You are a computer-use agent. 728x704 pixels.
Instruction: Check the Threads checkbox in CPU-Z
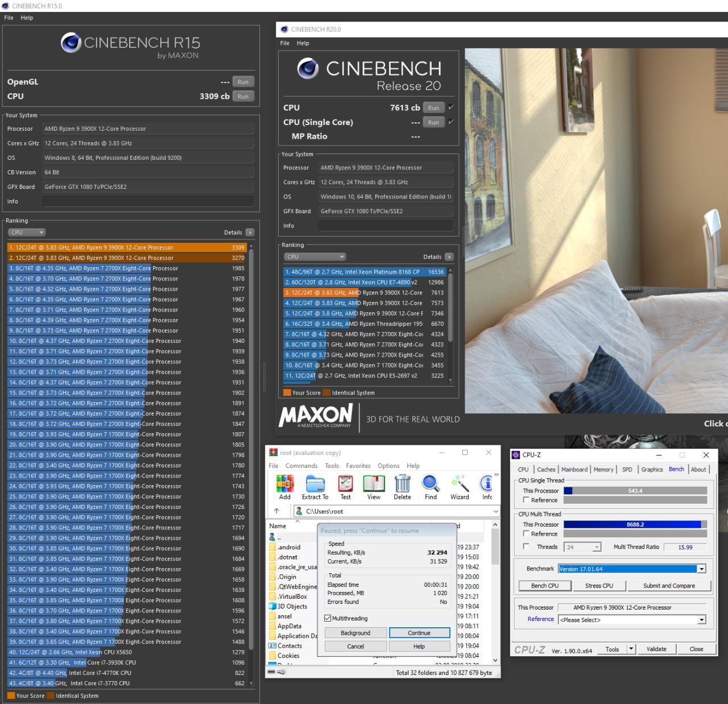pyautogui.click(x=526, y=546)
